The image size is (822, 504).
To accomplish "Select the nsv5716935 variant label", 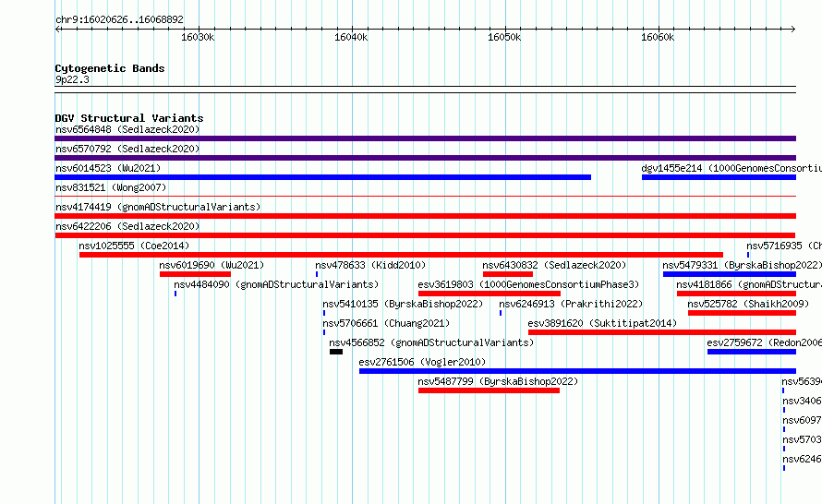I will 784,246.
